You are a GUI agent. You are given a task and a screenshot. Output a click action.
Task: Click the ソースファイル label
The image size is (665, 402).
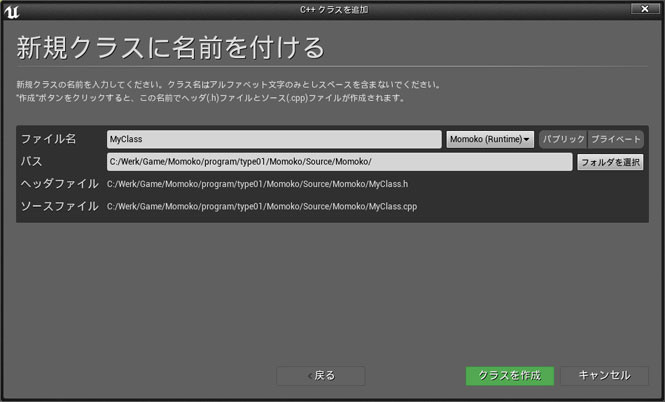click(x=59, y=207)
